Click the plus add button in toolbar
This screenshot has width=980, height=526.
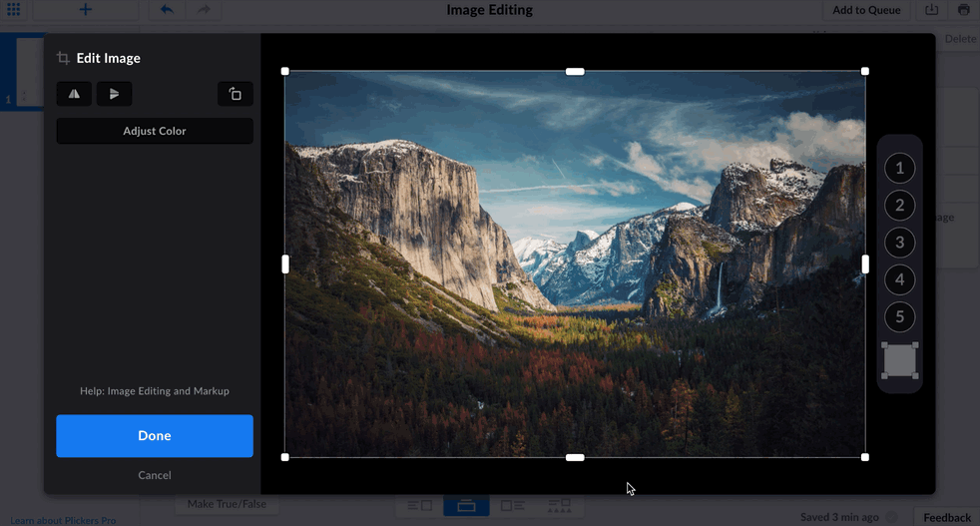pos(86,9)
